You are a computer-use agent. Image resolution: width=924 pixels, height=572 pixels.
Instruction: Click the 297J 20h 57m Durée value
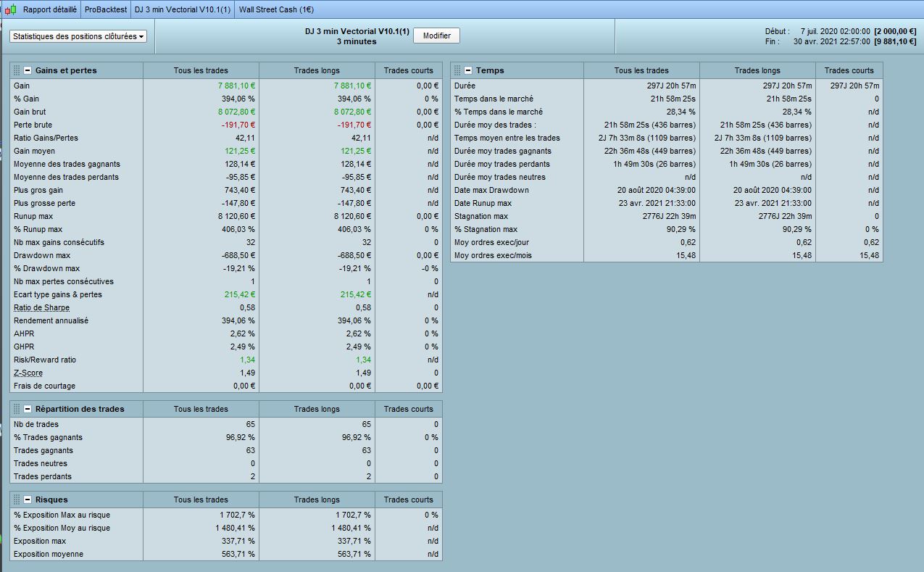point(670,86)
